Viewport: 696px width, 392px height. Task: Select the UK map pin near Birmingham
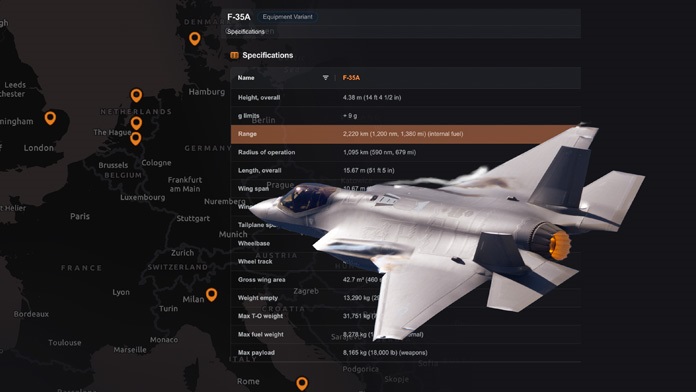50,118
